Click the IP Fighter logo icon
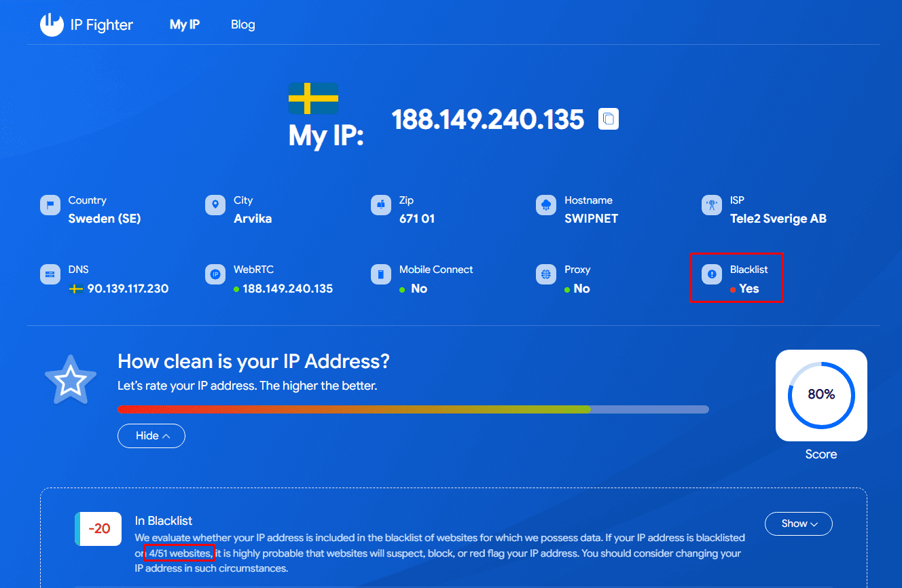The width and height of the screenshot is (902, 588). 52,25
